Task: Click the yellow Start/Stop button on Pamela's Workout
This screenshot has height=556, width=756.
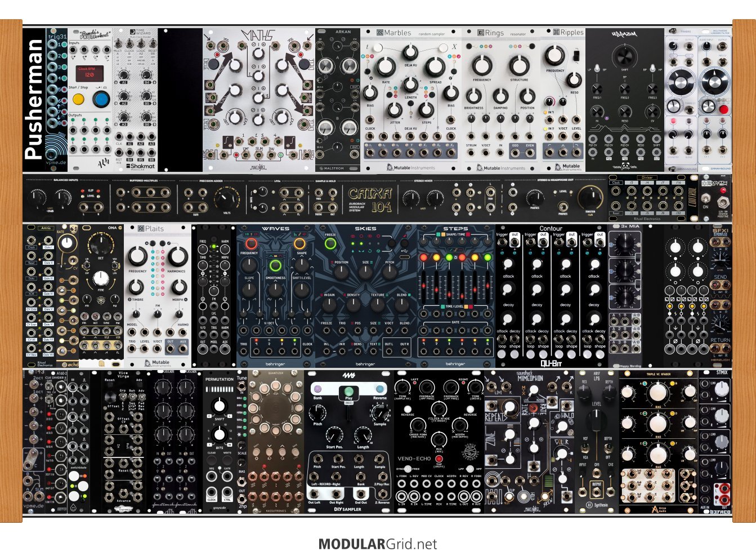Action: coord(78,100)
